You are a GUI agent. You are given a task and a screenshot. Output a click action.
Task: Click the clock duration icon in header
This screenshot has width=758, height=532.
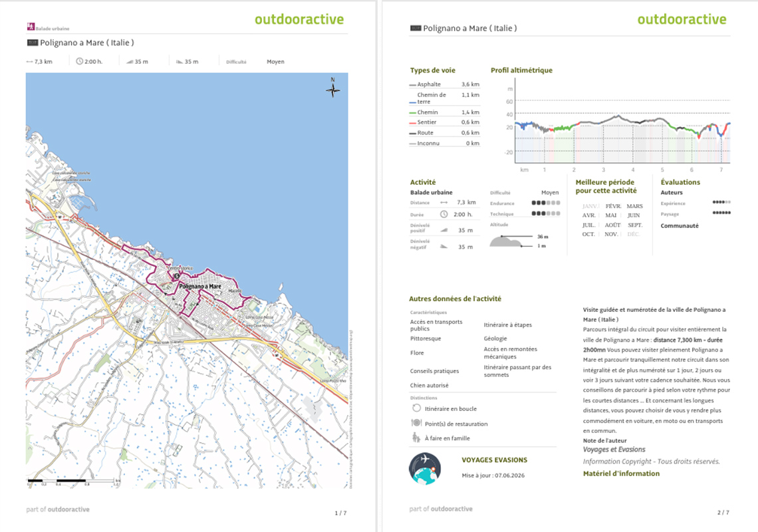pyautogui.click(x=79, y=61)
